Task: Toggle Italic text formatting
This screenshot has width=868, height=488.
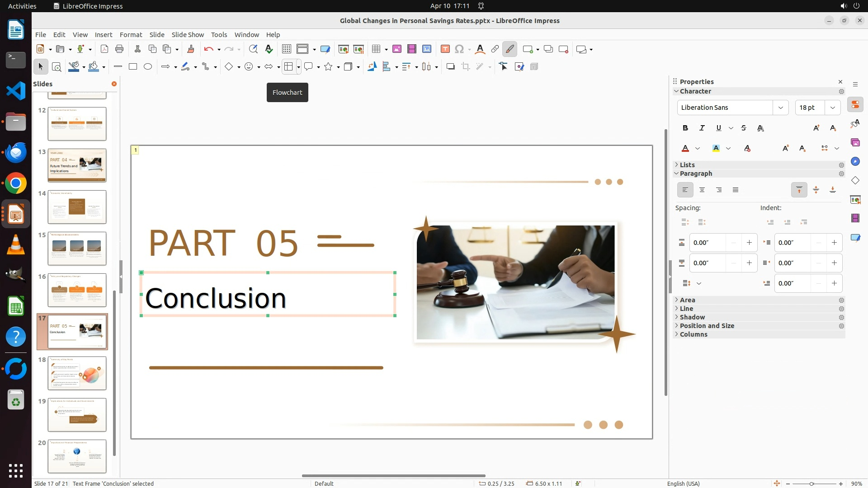Action: pos(702,128)
